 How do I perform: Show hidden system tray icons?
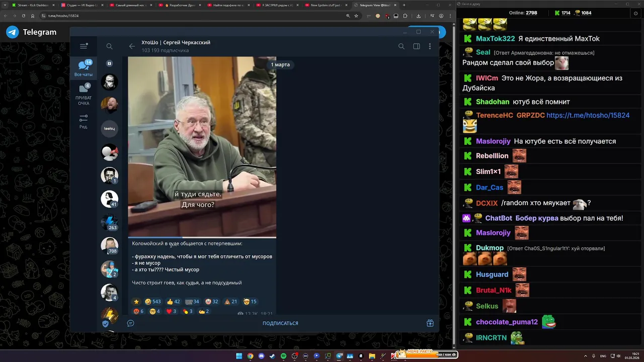(x=585, y=356)
